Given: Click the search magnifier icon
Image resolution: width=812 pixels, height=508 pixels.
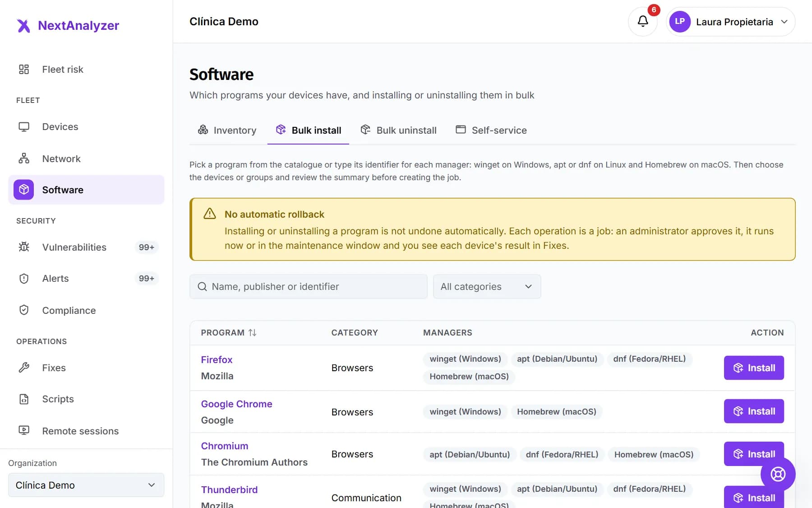Looking at the screenshot, I should (x=203, y=287).
